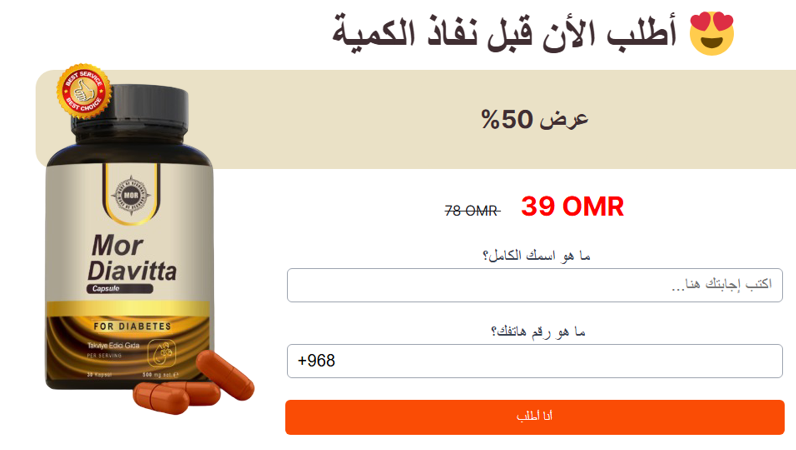Click the FOR DIABETES label on the bottle
Viewport: 796px width, 450px height.
pyautogui.click(x=132, y=326)
